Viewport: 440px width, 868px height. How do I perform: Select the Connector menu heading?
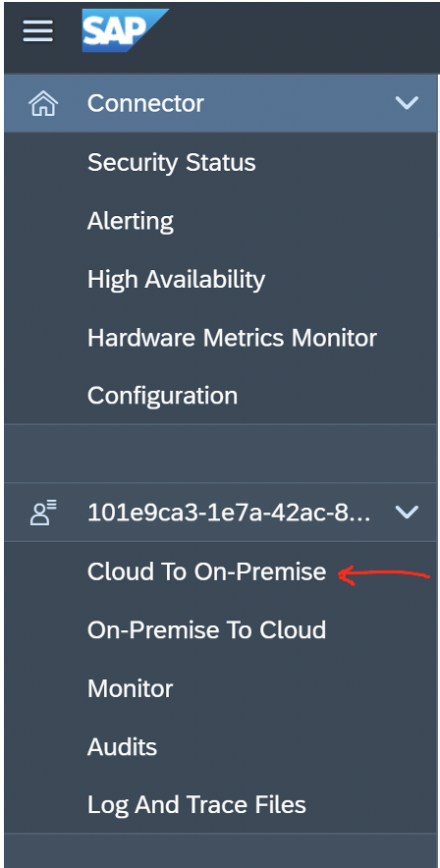tap(145, 103)
